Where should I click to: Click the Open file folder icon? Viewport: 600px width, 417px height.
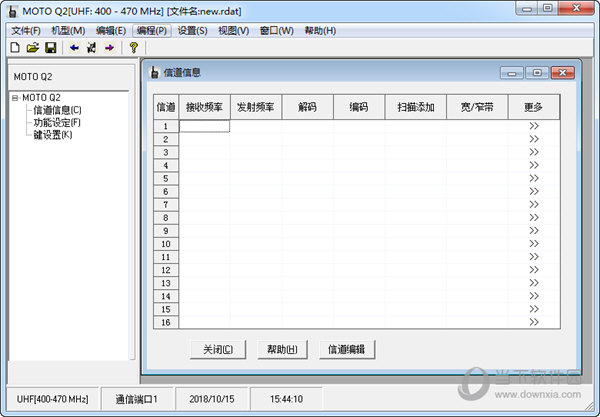coord(33,48)
